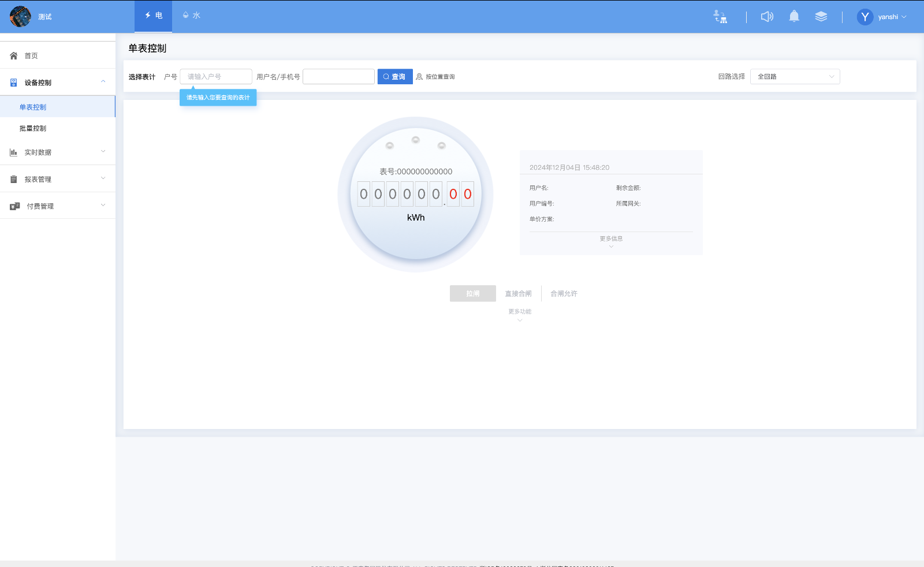Image resolution: width=924 pixels, height=567 pixels.
Task: Open the 回路选择 dropdown showing 全回路
Action: pos(795,77)
